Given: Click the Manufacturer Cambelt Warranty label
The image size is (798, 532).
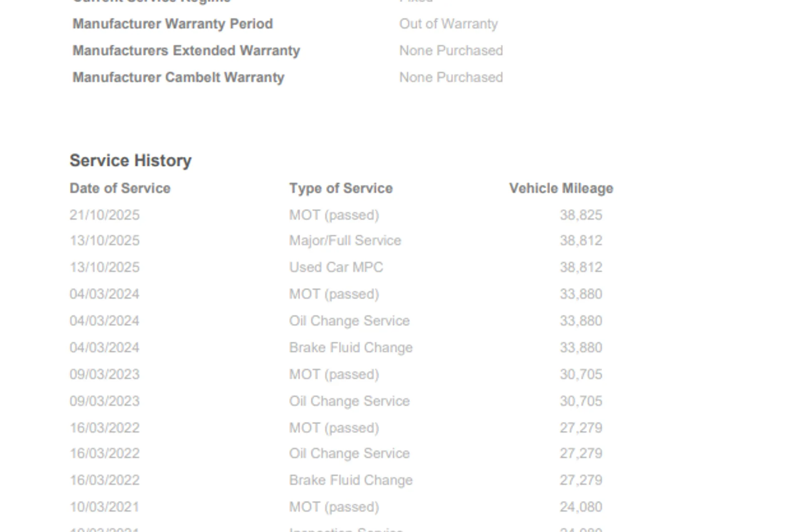Looking at the screenshot, I should (178, 77).
